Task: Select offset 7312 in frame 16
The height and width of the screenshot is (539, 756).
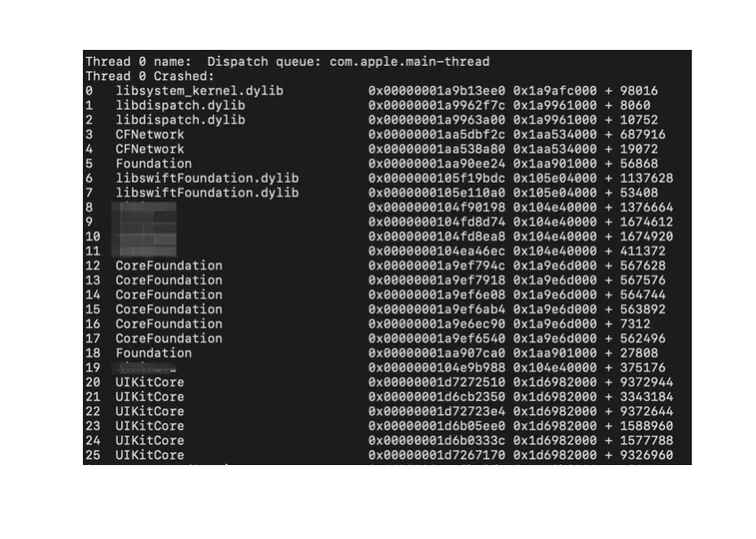Action: (635, 323)
